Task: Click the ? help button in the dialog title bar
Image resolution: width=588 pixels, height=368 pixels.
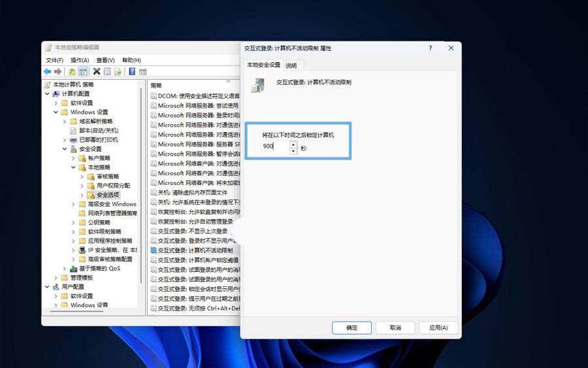Action: click(x=430, y=48)
